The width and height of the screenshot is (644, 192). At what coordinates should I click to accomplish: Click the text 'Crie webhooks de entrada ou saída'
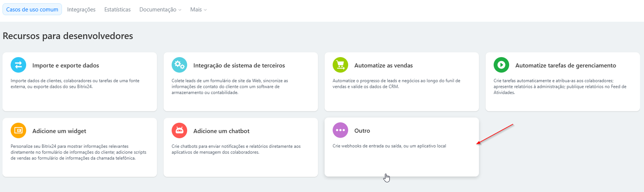click(x=389, y=146)
